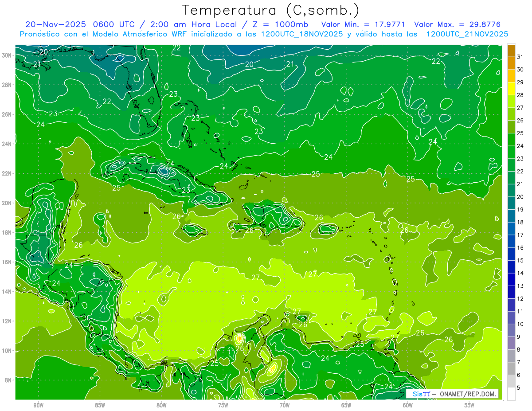Select the 30N latitude axis label
The height and width of the screenshot is (411, 532).
(x=7, y=55)
